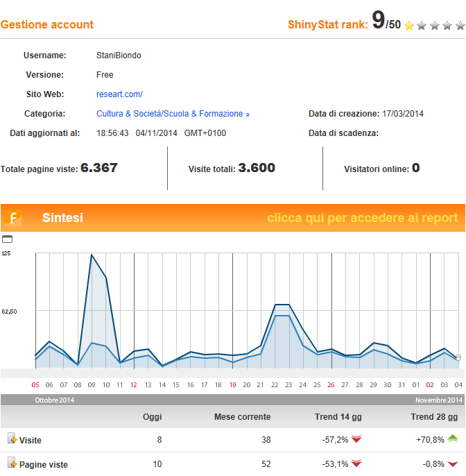Image resolution: width=466 pixels, height=476 pixels.
Task: Open the researt.com website link
Action: tap(119, 94)
